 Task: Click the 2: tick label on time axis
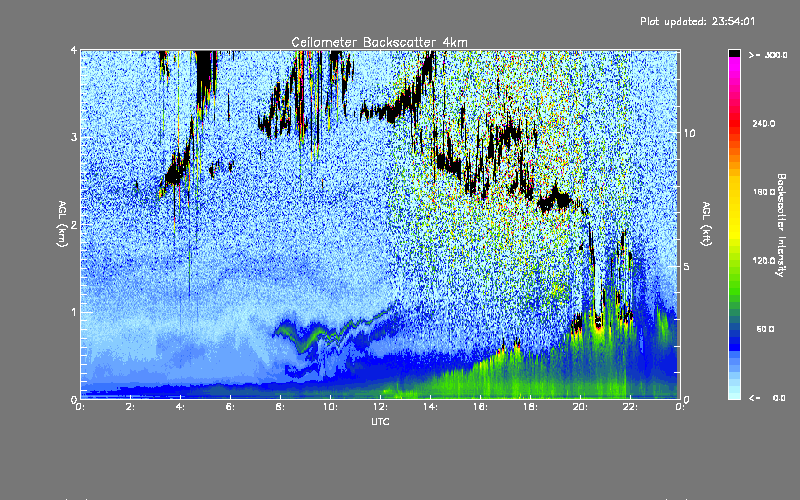130,407
